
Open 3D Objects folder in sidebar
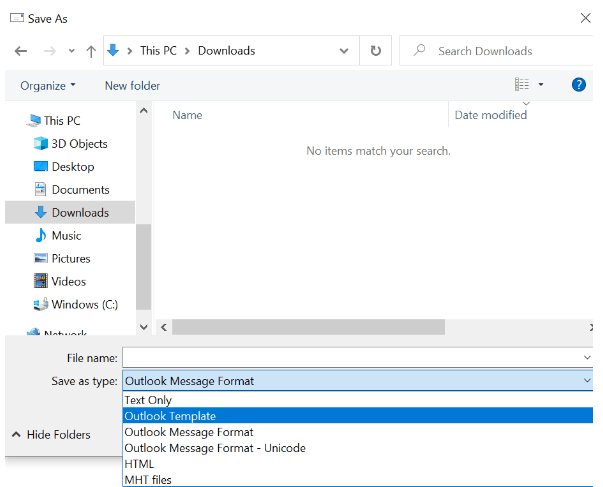tap(79, 144)
